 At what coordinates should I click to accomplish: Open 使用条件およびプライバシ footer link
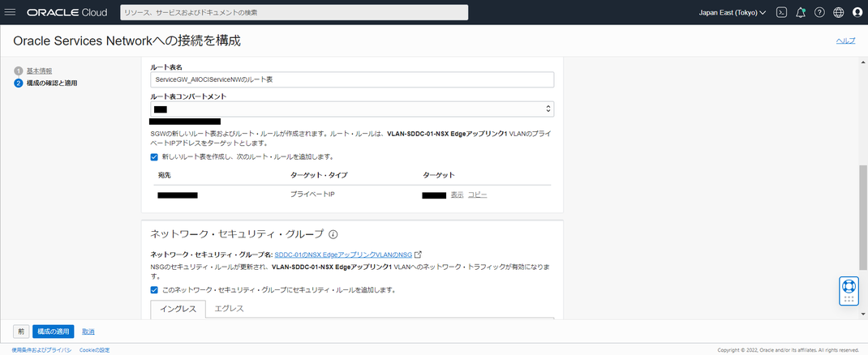[x=42, y=350]
